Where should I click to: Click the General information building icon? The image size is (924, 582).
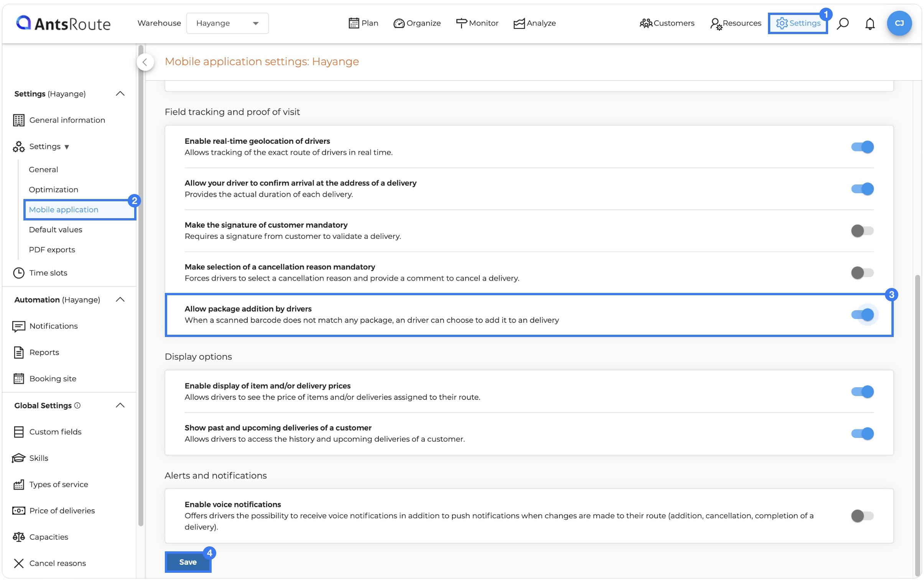tap(18, 120)
